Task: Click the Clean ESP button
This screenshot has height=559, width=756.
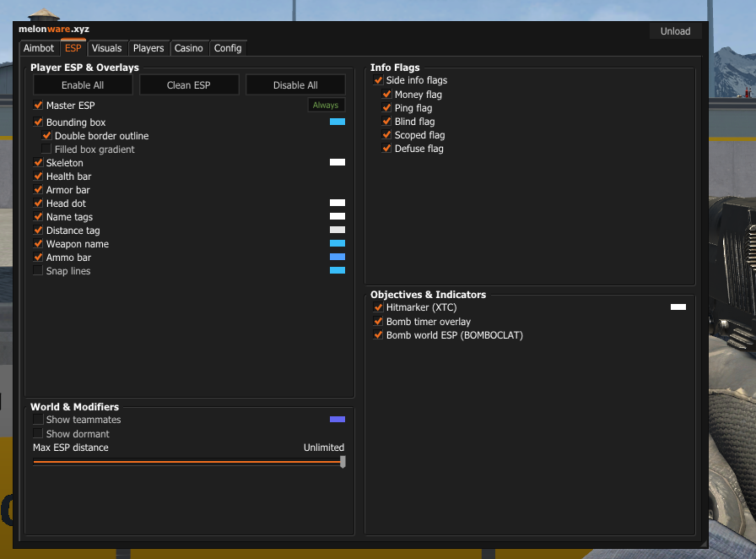Action: click(189, 85)
